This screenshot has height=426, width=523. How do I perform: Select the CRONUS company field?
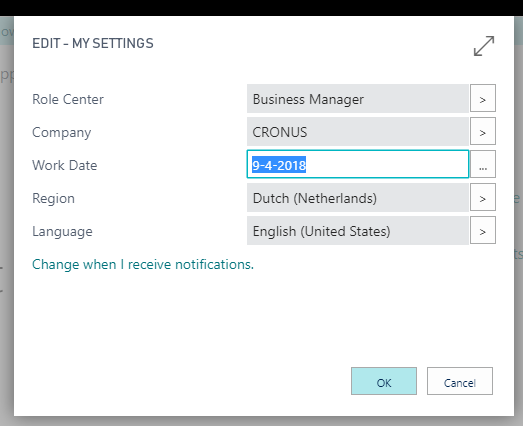tap(358, 131)
